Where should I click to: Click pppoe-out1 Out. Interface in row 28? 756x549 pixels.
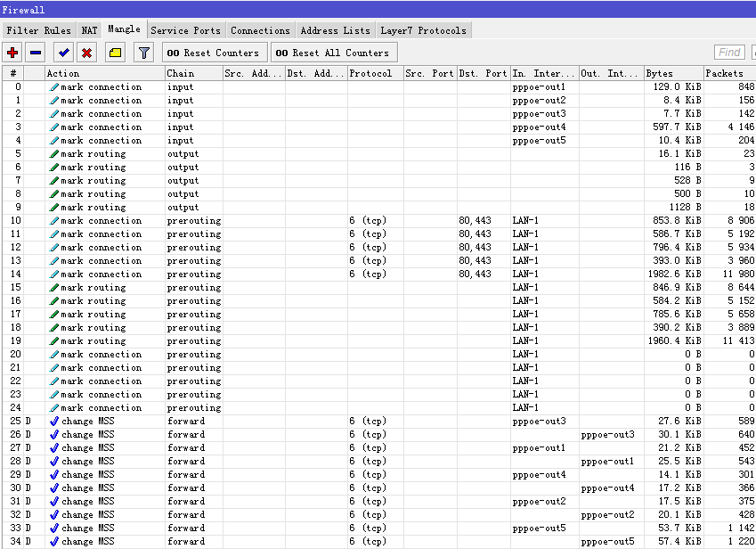[x=607, y=461]
